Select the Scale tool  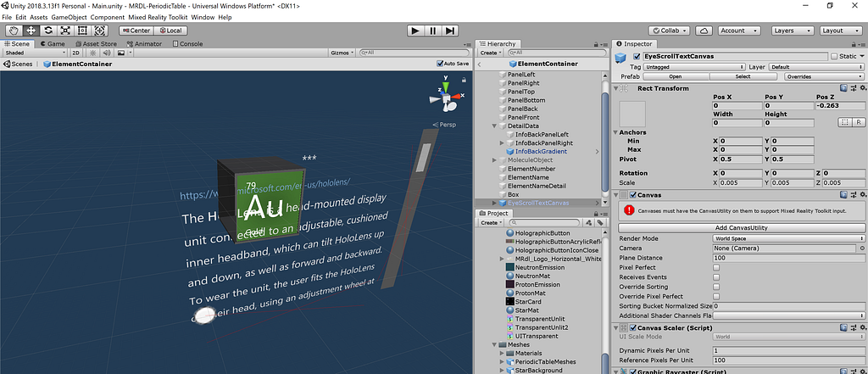coord(65,31)
